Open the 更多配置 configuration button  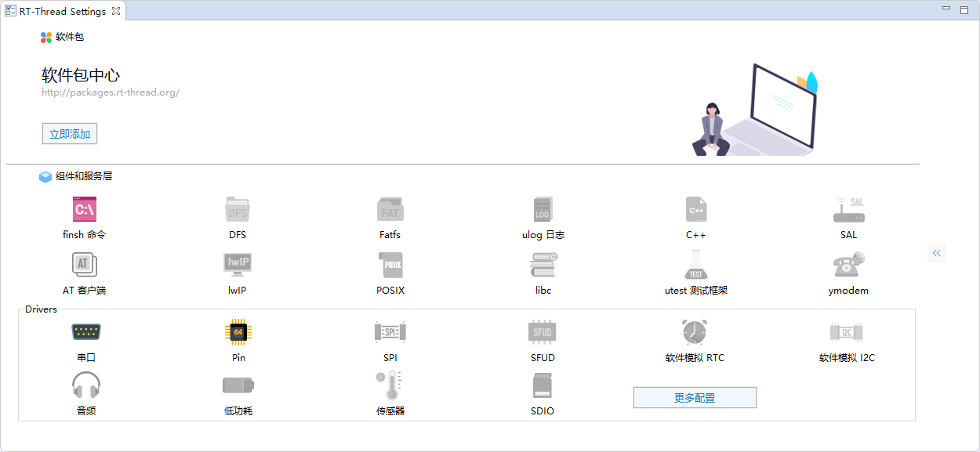coord(695,397)
